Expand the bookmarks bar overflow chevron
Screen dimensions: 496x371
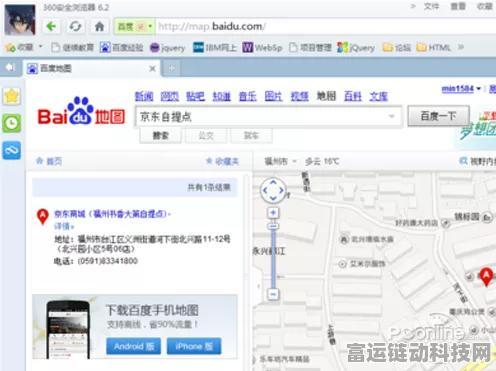(x=461, y=47)
